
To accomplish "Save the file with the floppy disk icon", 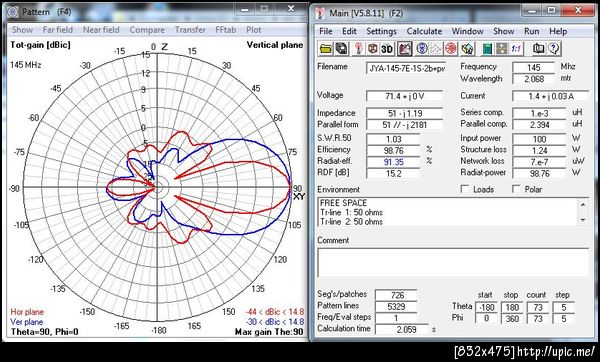I will point(342,49).
